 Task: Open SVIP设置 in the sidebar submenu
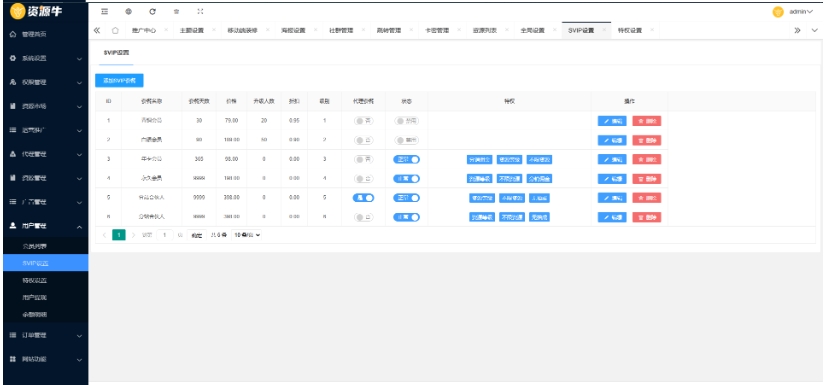point(46,263)
